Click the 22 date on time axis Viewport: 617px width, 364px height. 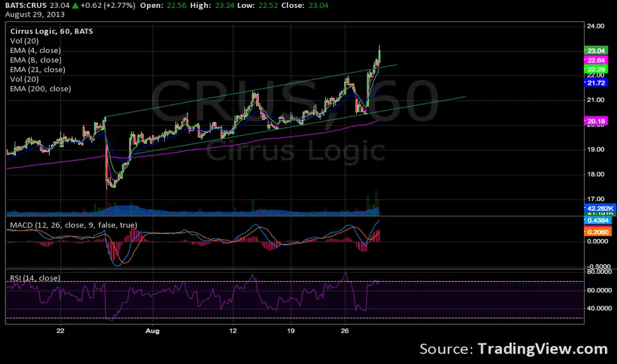click(60, 330)
